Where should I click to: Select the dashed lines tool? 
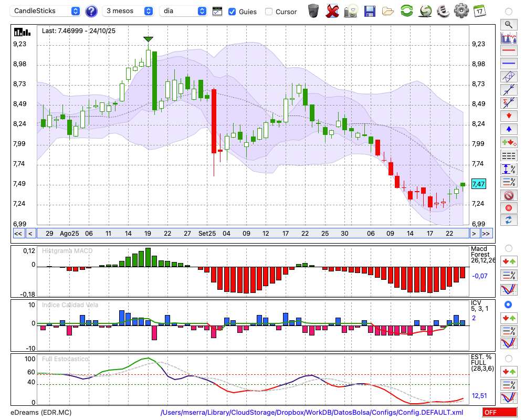[509, 155]
